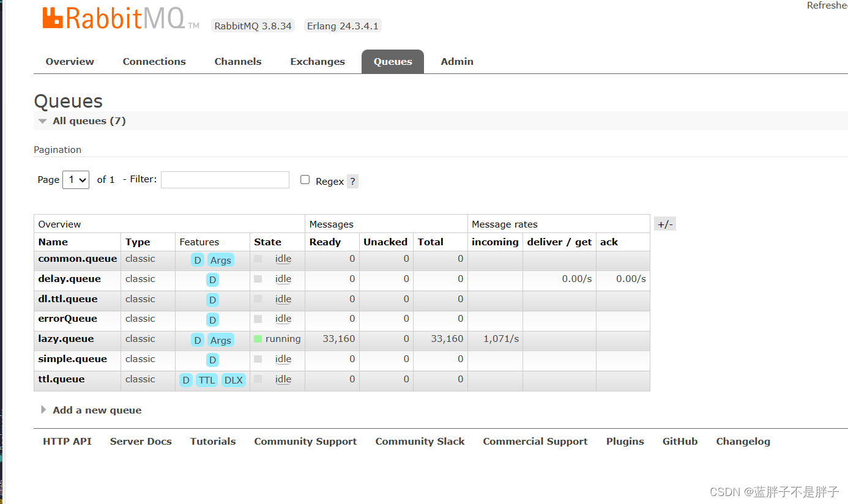Viewport: 848px width, 504px height.
Task: Sort by the ack column header
Action: (x=609, y=242)
